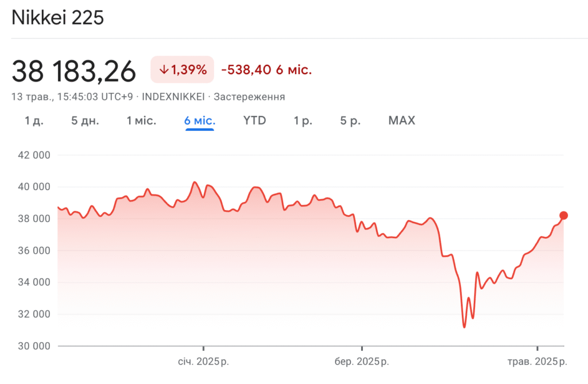This screenshot has height=384, width=588.
Task: Click the peak of the chart near 40 000
Action: [195, 181]
